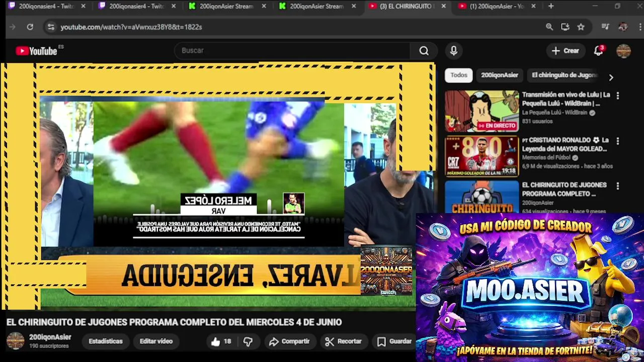Open Cristiano Ronaldo video thumbnail
The width and height of the screenshot is (644, 362).
point(481,156)
